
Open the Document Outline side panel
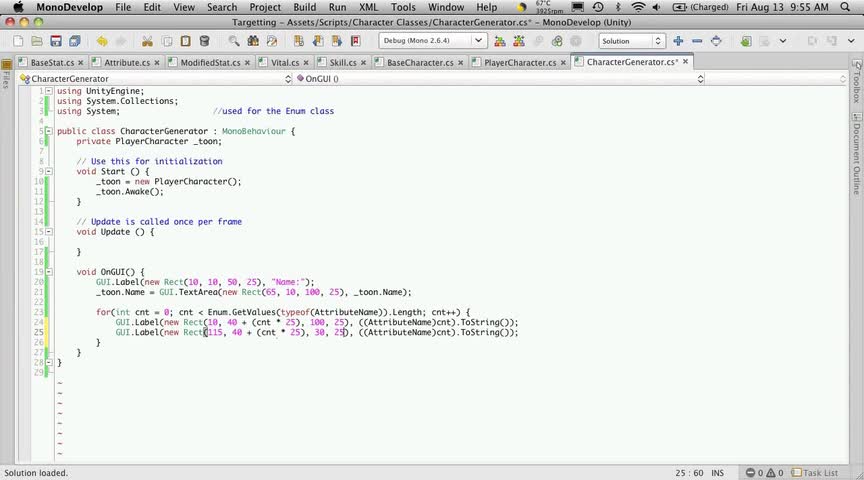coord(857,154)
